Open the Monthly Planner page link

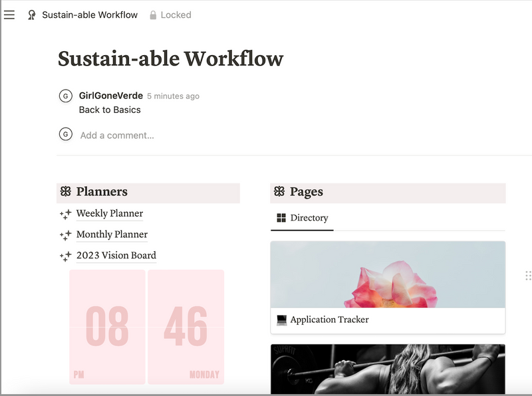tap(112, 235)
